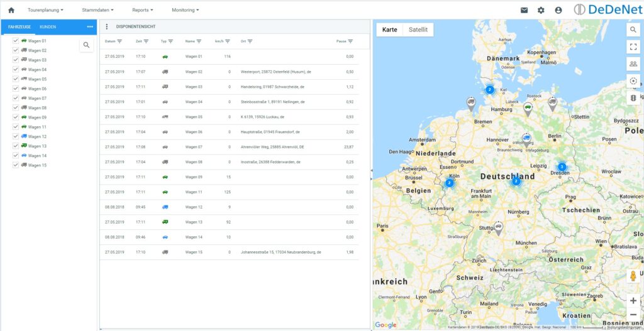Click the Street View pegman icon

633,276
